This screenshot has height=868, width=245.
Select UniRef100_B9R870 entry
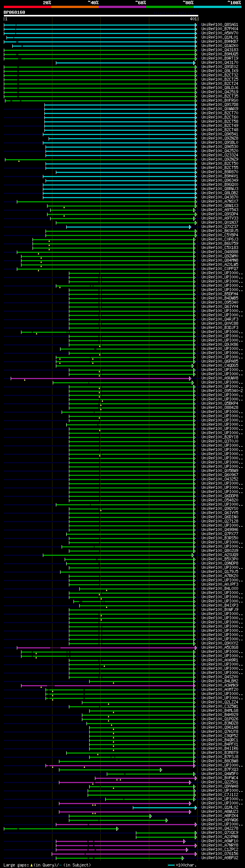click(x=220, y=172)
